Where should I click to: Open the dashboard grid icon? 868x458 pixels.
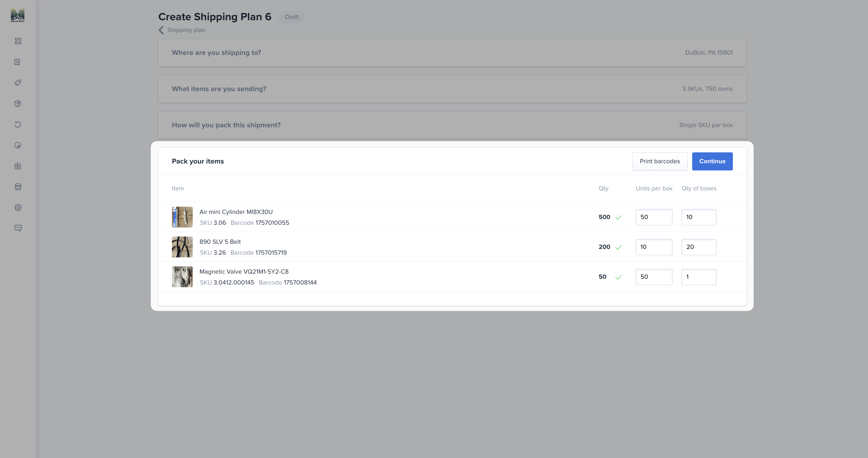coord(18,41)
